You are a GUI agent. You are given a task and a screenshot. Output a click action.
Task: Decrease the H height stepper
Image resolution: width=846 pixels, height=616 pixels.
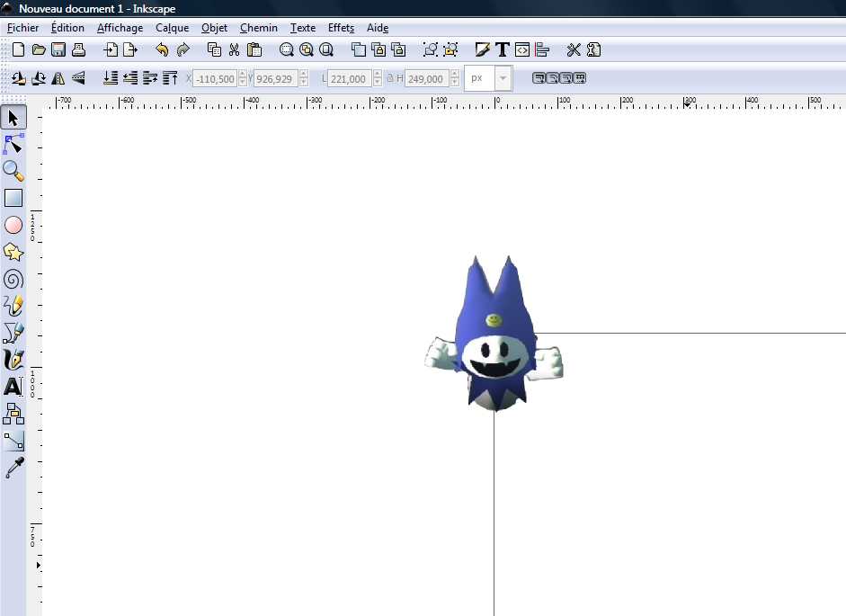click(x=453, y=83)
